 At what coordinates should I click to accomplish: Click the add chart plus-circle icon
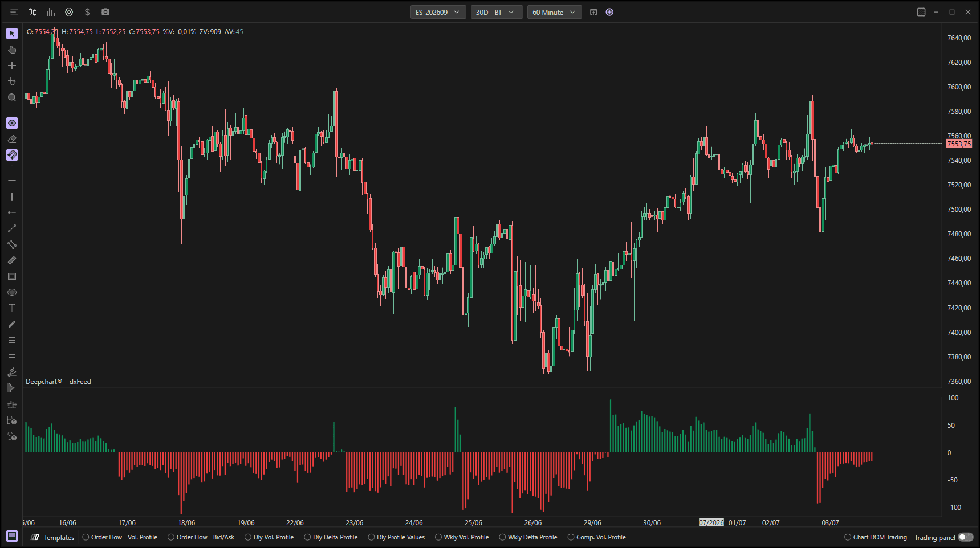(x=609, y=12)
